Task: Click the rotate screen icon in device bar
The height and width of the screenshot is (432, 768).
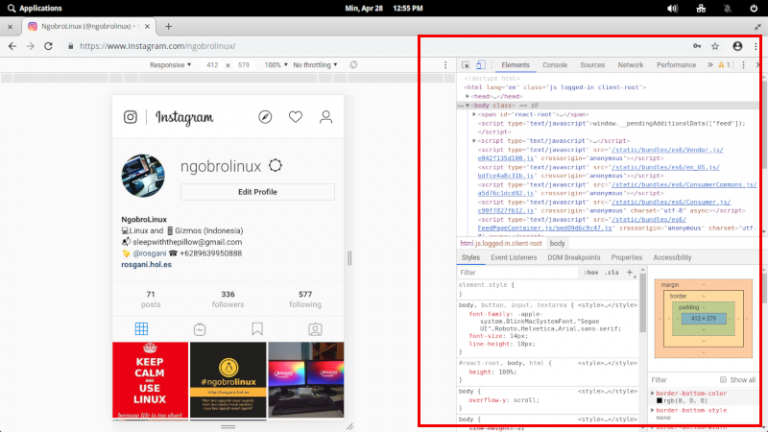Action: [x=353, y=65]
